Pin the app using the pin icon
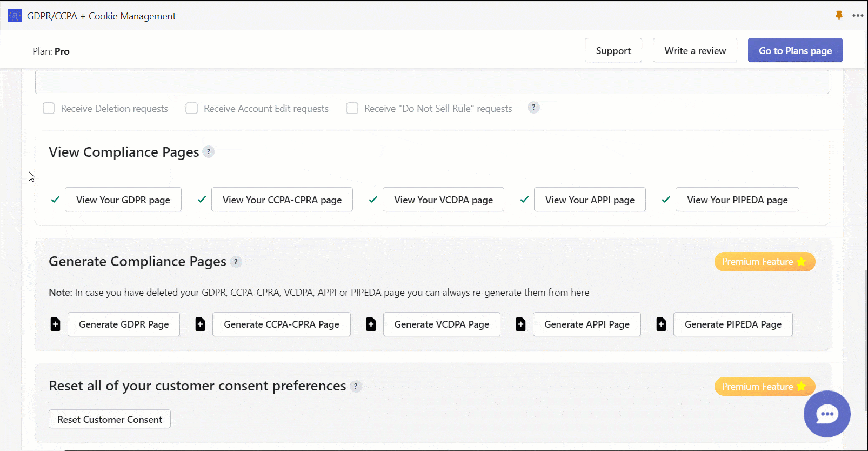This screenshot has height=451, width=868. pyautogui.click(x=839, y=15)
